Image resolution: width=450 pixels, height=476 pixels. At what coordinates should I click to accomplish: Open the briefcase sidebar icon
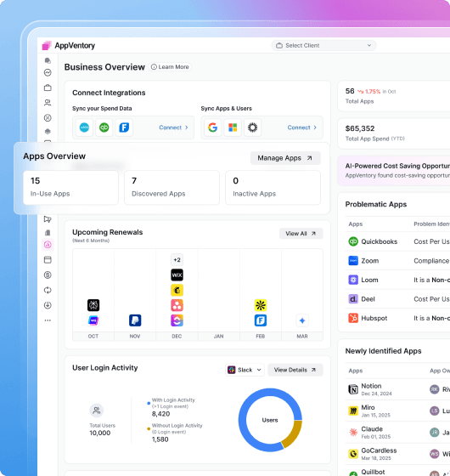pyautogui.click(x=48, y=88)
